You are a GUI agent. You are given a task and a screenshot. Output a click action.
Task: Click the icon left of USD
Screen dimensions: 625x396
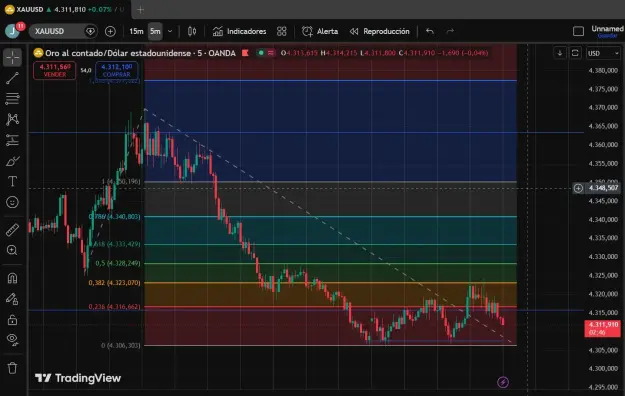click(x=575, y=53)
